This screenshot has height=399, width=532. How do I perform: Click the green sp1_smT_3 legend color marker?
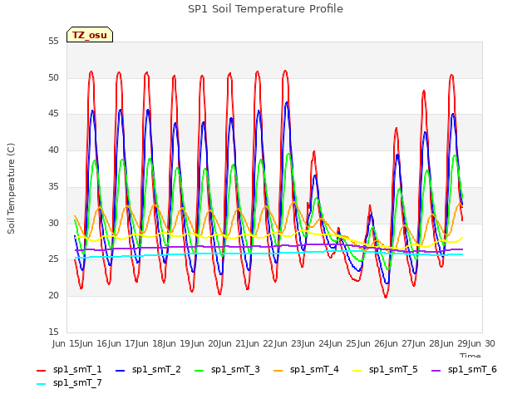pos(199,371)
